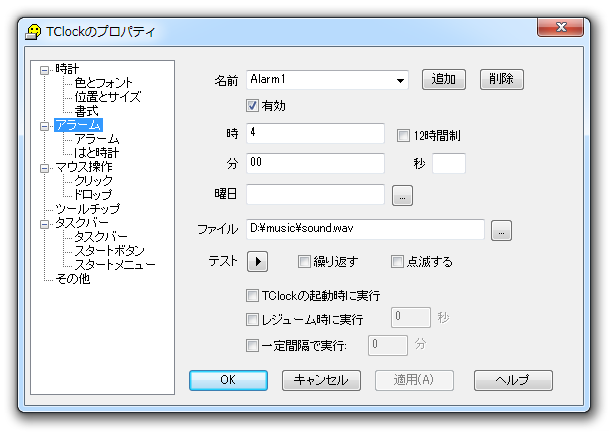The width and height of the screenshot is (612, 434).
Task: Click the 追加 button
Action: 444,80
